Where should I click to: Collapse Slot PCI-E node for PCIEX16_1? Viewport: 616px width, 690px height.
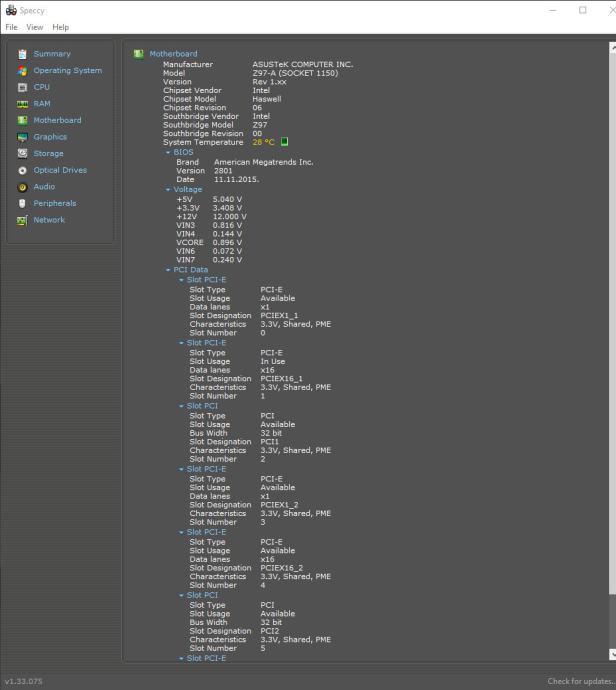(181, 343)
